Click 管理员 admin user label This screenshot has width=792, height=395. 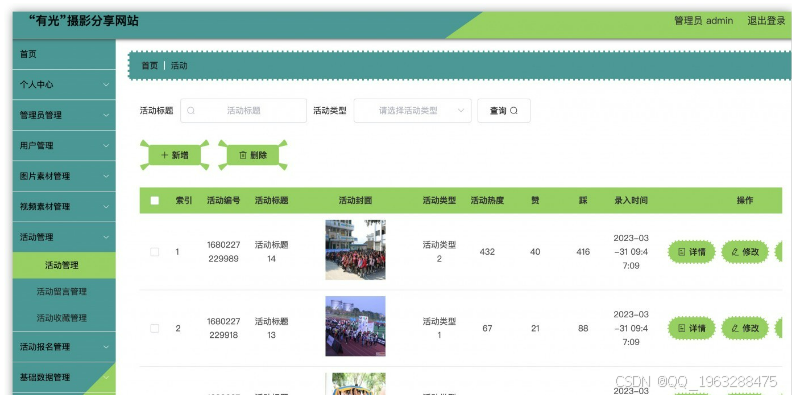pyautogui.click(x=704, y=21)
